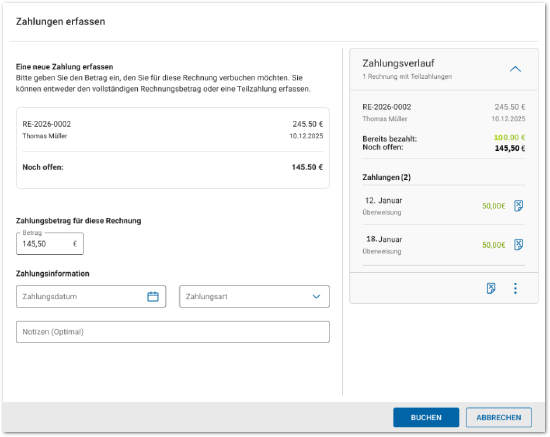550x437 pixels.
Task: Select the 12. Januar payment entry
Action: (x=444, y=206)
